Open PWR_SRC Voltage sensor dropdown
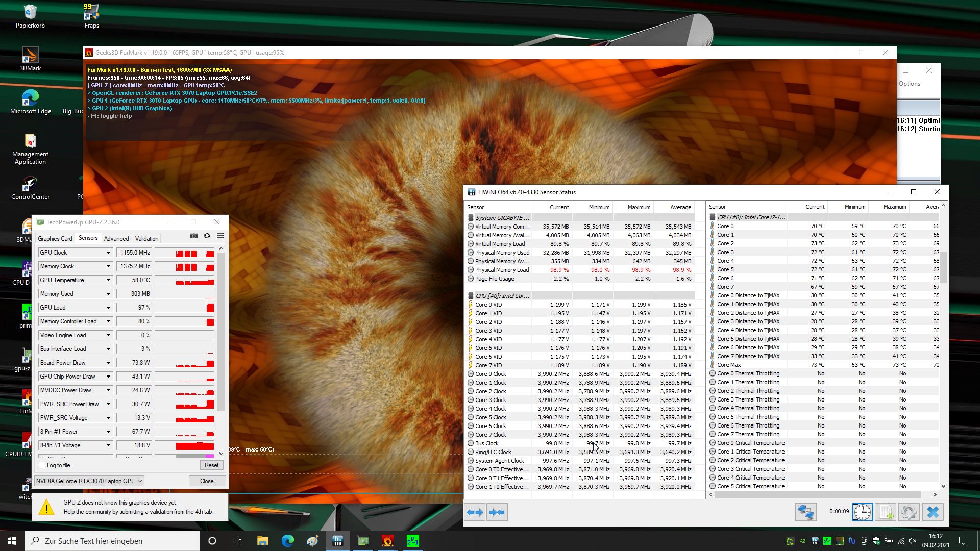The height and width of the screenshot is (551, 980). [x=108, y=418]
